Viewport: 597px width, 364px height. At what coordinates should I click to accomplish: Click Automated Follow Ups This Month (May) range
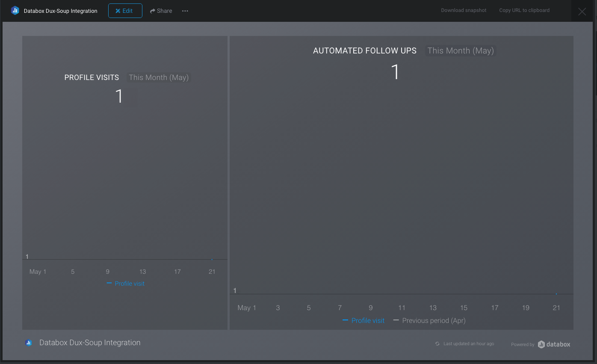[x=461, y=50]
